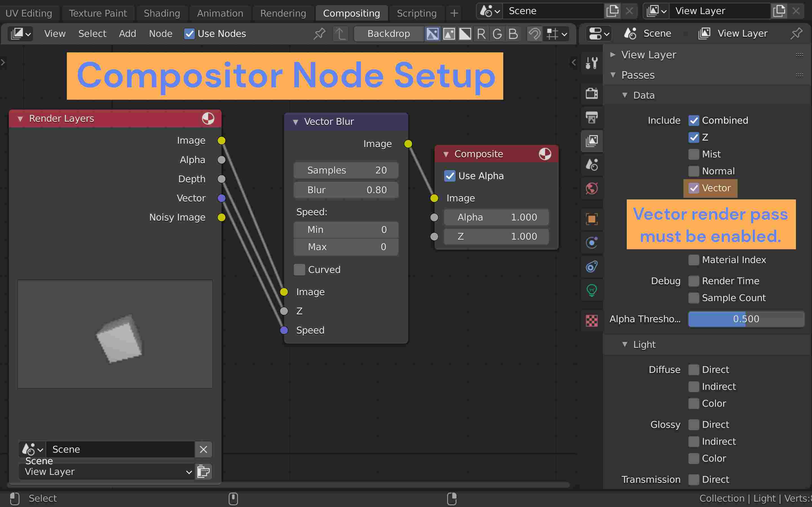Open the Add menu
Viewport: 812px width, 507px height.
point(127,34)
